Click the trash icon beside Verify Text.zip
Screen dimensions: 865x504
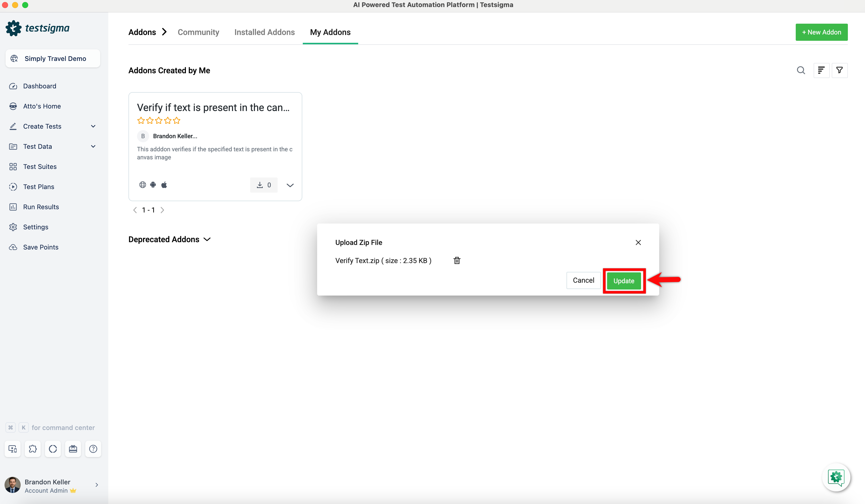457,260
